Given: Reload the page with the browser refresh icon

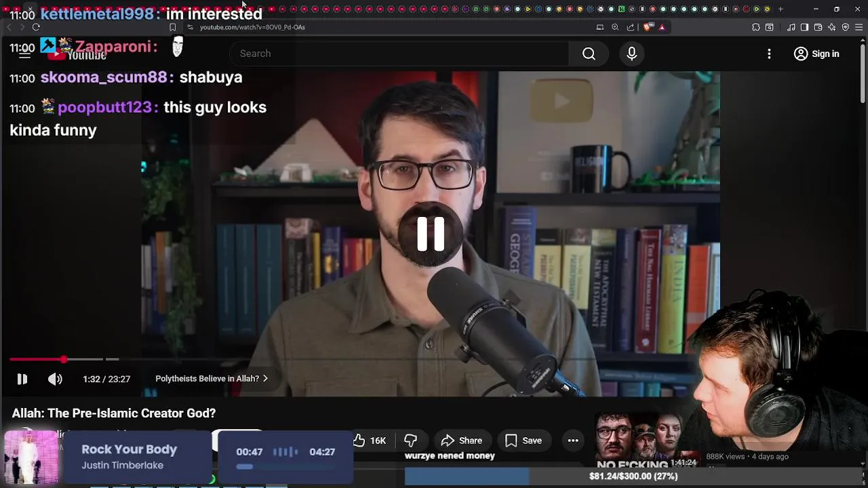Looking at the screenshot, I should pos(36,27).
